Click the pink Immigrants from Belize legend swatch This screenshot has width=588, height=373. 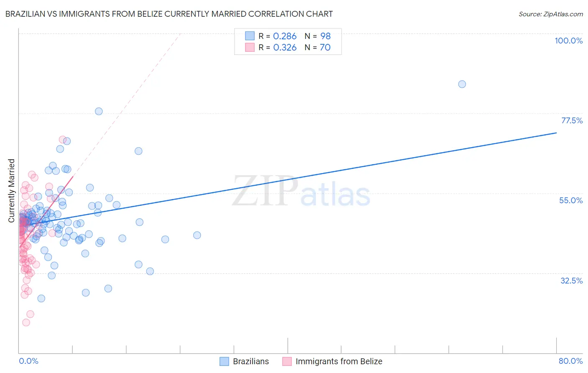pyautogui.click(x=287, y=361)
